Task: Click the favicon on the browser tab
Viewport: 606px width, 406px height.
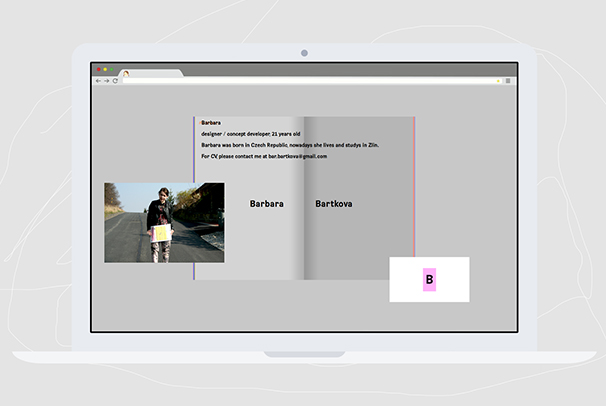Action: click(x=127, y=72)
